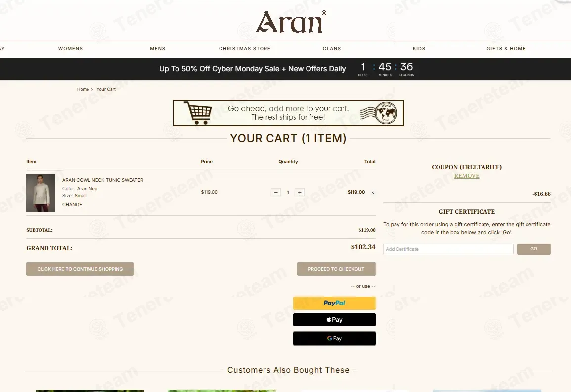The image size is (571, 392).
Task: Click the GIFT CERTIFICATE heading
Action: pyautogui.click(x=467, y=212)
